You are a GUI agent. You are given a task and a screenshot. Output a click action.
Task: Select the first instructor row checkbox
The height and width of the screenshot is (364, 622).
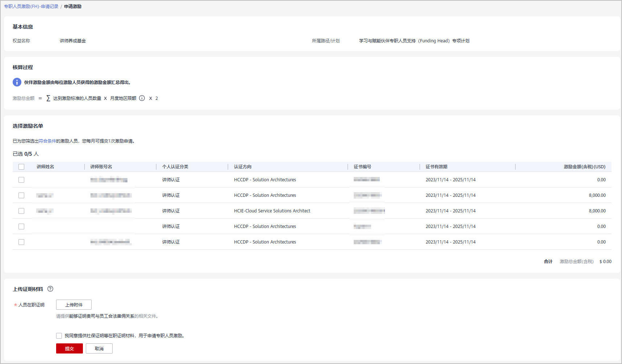point(21,180)
